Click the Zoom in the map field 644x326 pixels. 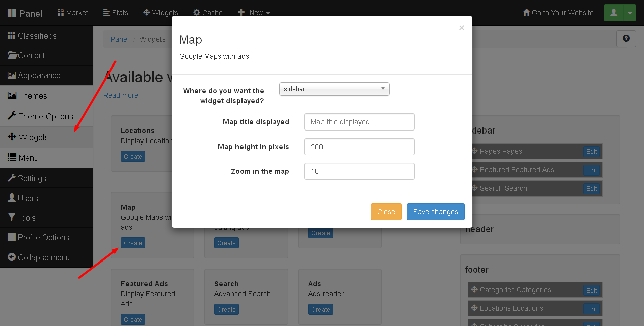click(x=359, y=171)
